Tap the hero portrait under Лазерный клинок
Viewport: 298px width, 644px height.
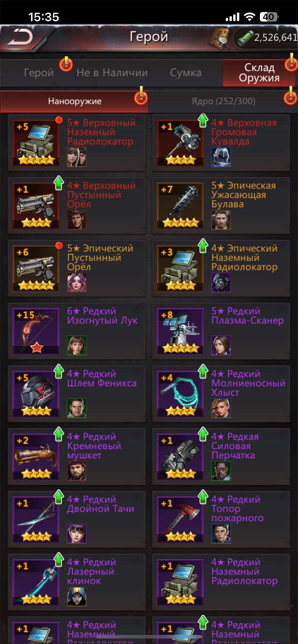click(x=76, y=597)
